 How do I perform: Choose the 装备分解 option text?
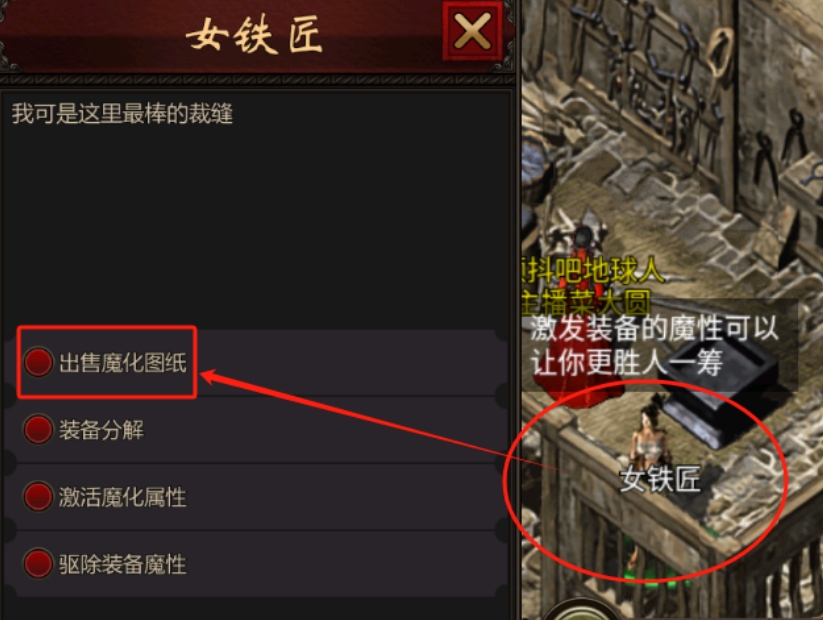coord(101,430)
